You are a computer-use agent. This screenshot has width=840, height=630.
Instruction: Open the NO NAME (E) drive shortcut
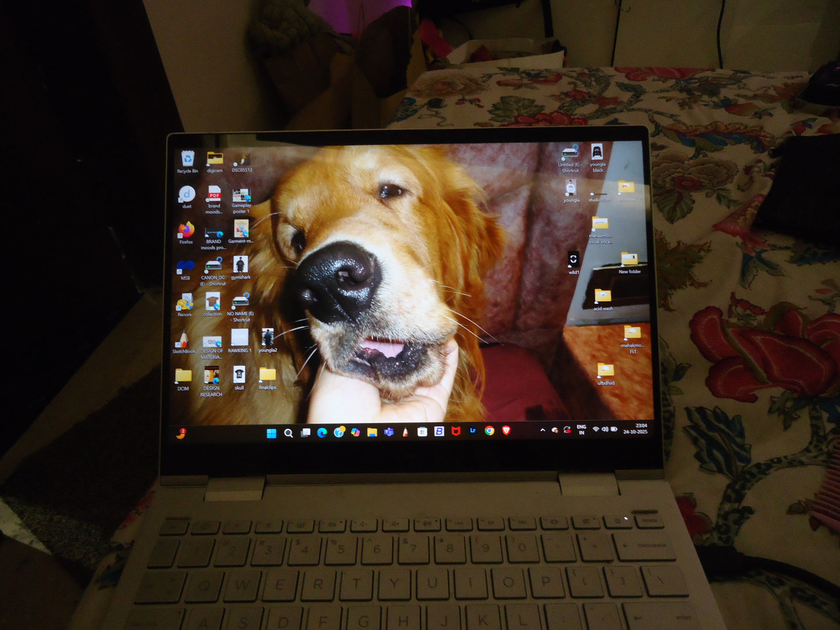pyautogui.click(x=240, y=308)
